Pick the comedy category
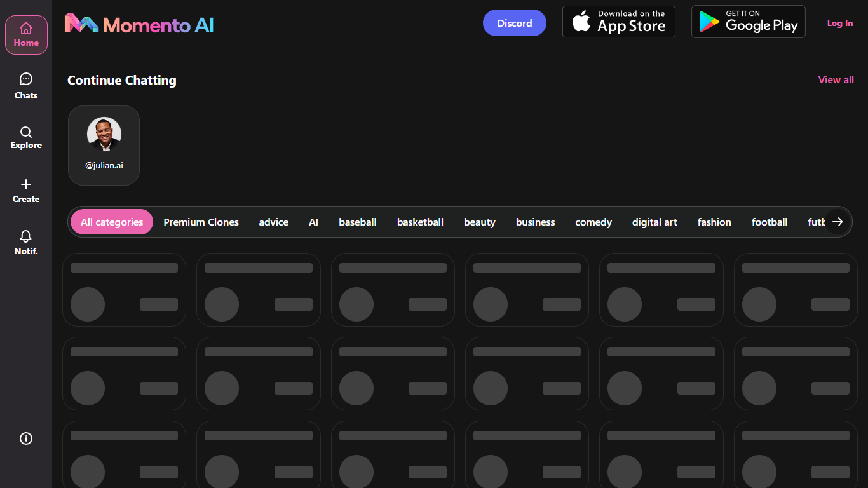Viewport: 868px width, 488px height. (593, 222)
